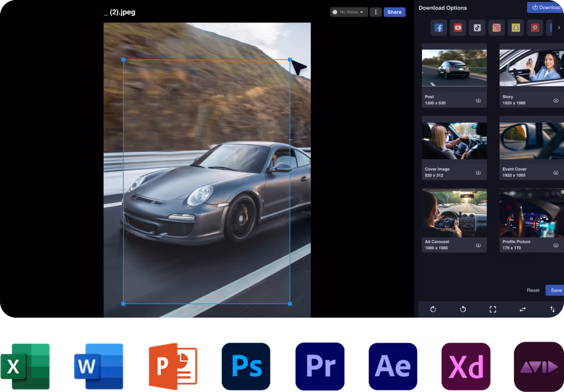Select the Pinterest platform icon
Viewport: 564px width, 392px height.
(x=535, y=27)
